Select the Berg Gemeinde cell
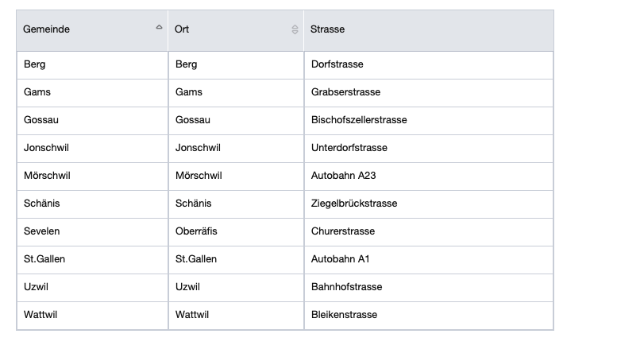 coord(35,64)
